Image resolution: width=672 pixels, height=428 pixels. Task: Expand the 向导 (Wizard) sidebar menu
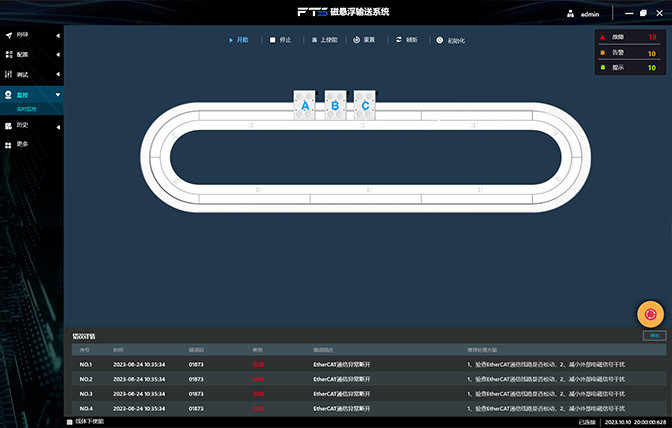coord(30,35)
